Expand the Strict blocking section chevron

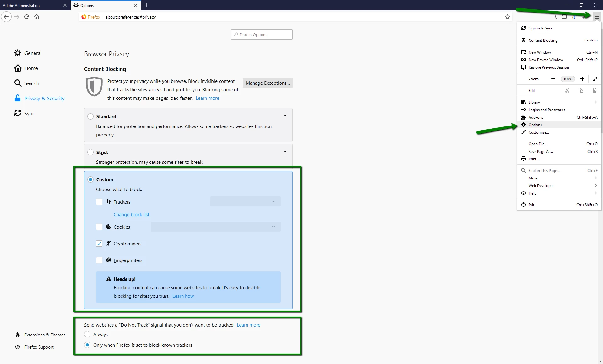pos(285,152)
